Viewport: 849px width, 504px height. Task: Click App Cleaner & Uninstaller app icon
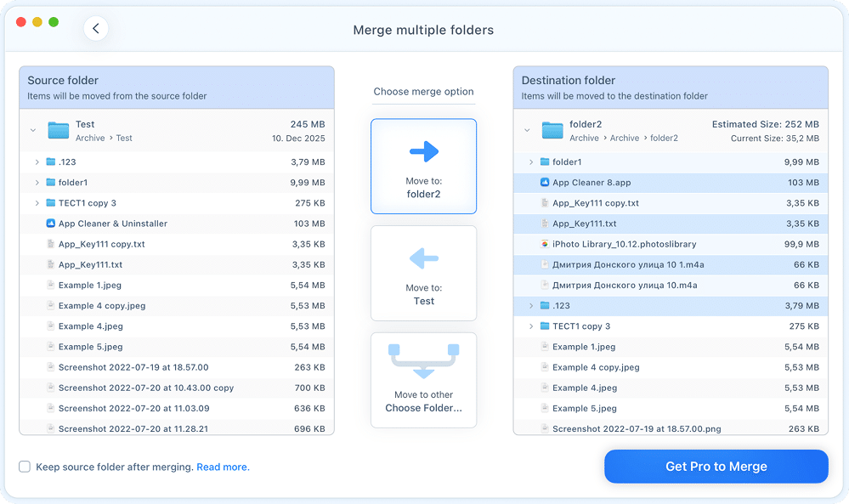point(50,223)
